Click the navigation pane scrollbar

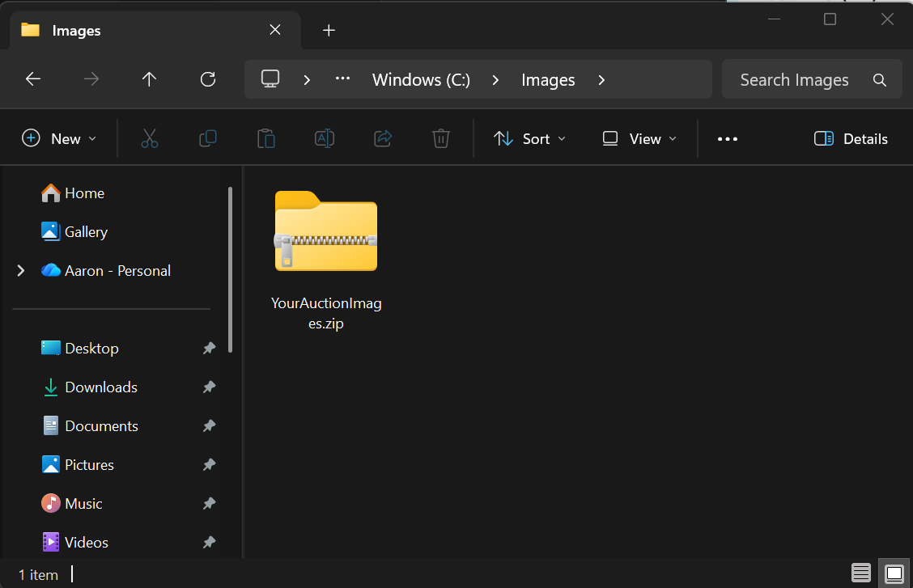click(x=231, y=269)
